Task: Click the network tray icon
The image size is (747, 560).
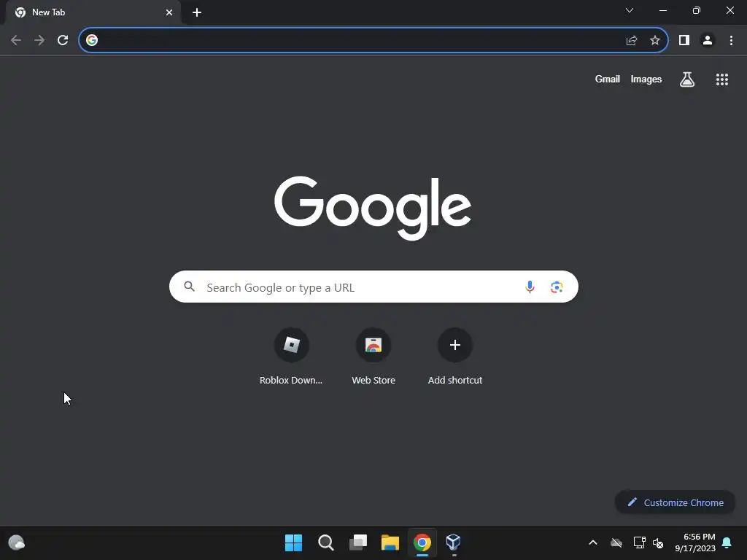Action: (x=639, y=542)
